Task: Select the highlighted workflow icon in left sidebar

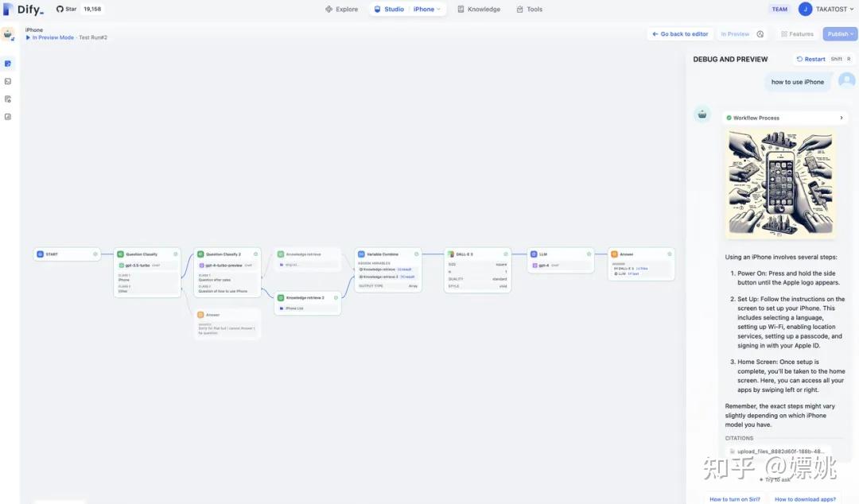Action: tap(8, 62)
